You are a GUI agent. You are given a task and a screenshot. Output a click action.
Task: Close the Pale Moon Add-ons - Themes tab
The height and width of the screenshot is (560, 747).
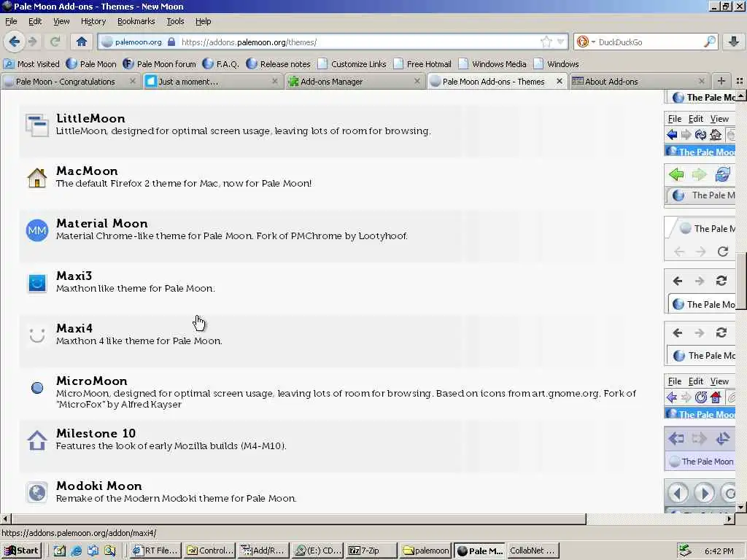click(x=560, y=82)
